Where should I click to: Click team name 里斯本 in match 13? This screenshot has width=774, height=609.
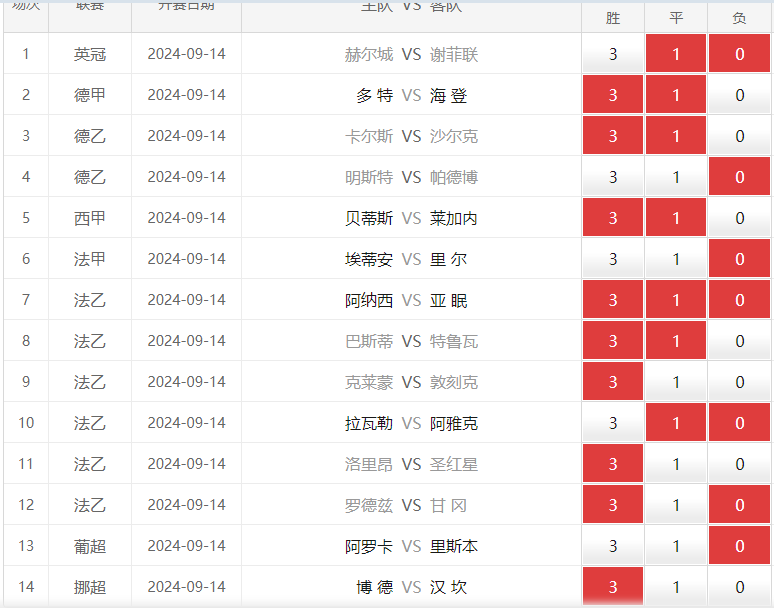pyautogui.click(x=454, y=546)
